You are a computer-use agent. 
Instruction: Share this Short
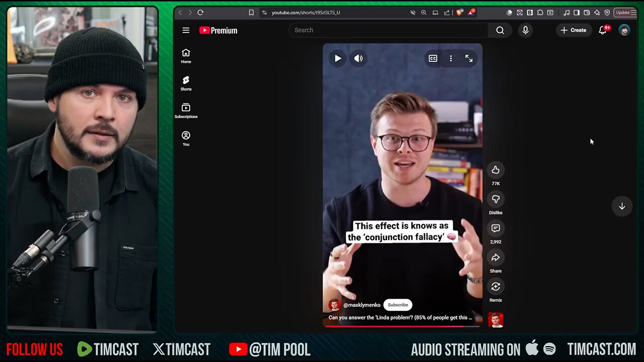(x=496, y=258)
